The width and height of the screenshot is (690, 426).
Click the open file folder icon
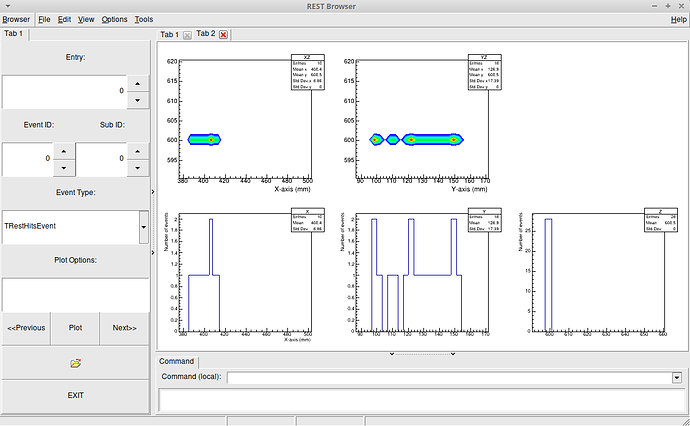[x=75, y=364]
